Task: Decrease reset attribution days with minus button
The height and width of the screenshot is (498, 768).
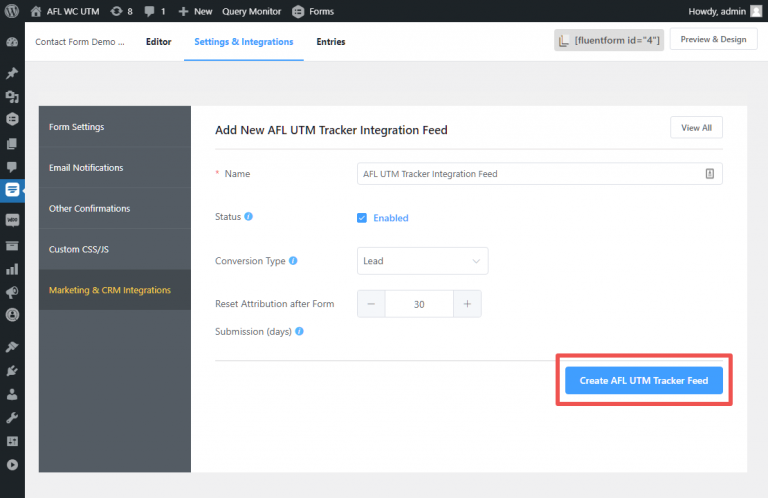Action: [x=371, y=304]
